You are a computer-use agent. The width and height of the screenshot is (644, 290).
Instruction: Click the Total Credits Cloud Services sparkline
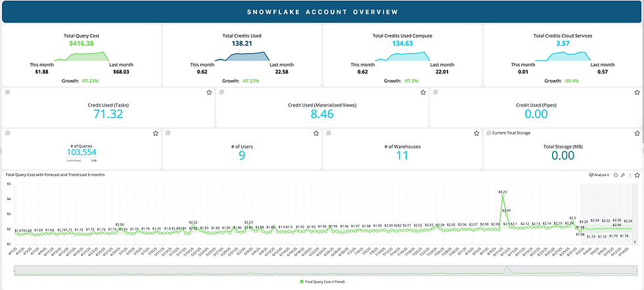(563, 56)
